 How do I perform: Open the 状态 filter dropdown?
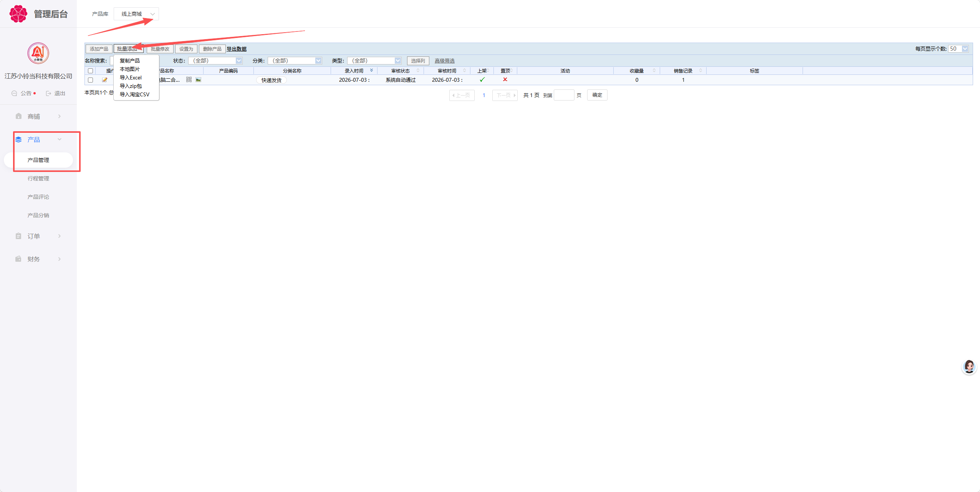pos(215,61)
